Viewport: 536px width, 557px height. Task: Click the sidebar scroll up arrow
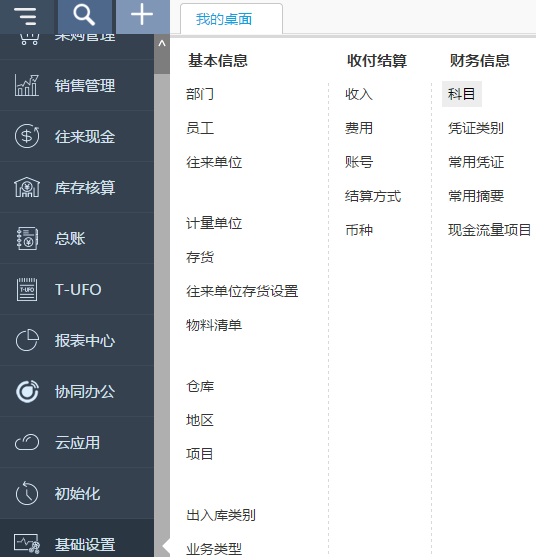coord(162,44)
